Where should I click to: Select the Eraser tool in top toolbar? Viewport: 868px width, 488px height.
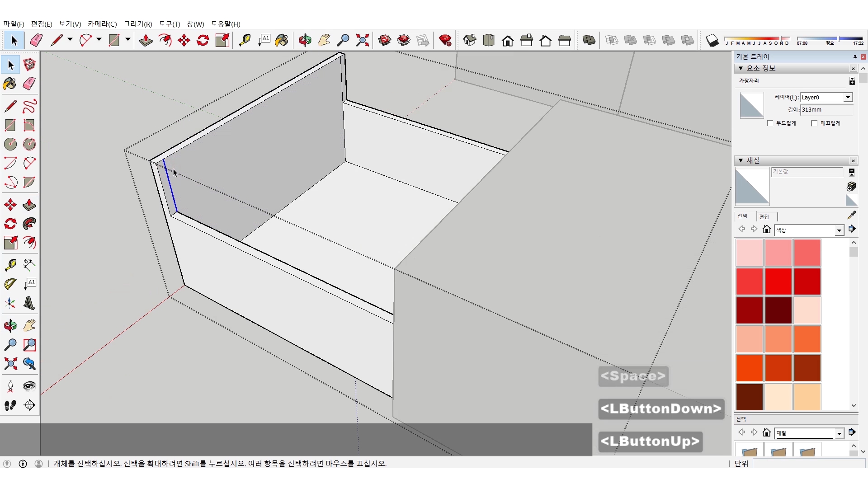36,40
